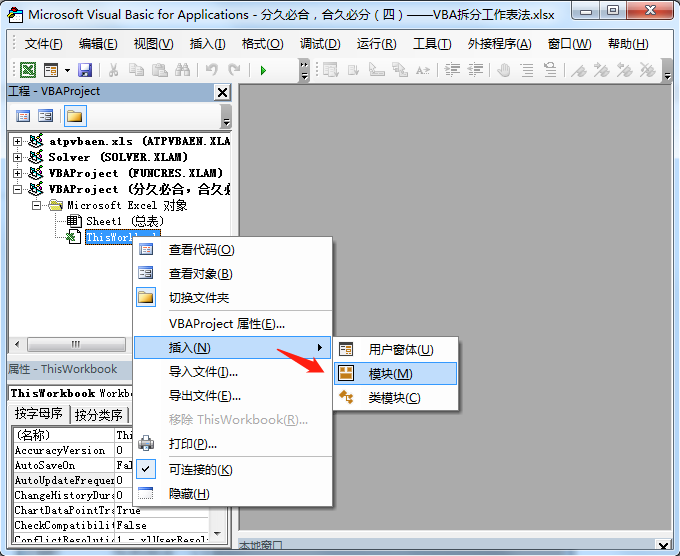Click View Code icon in project panel
Viewport: 680px width, 556px height.
[23, 116]
